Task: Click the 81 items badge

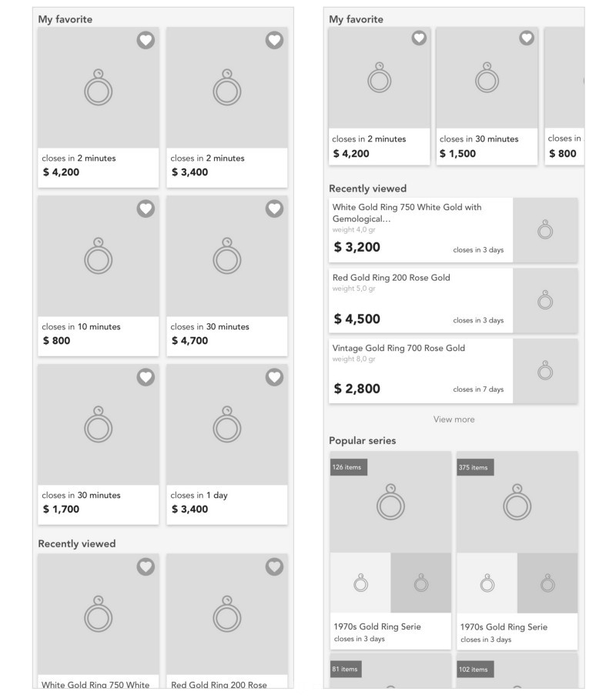Action: pos(345,669)
